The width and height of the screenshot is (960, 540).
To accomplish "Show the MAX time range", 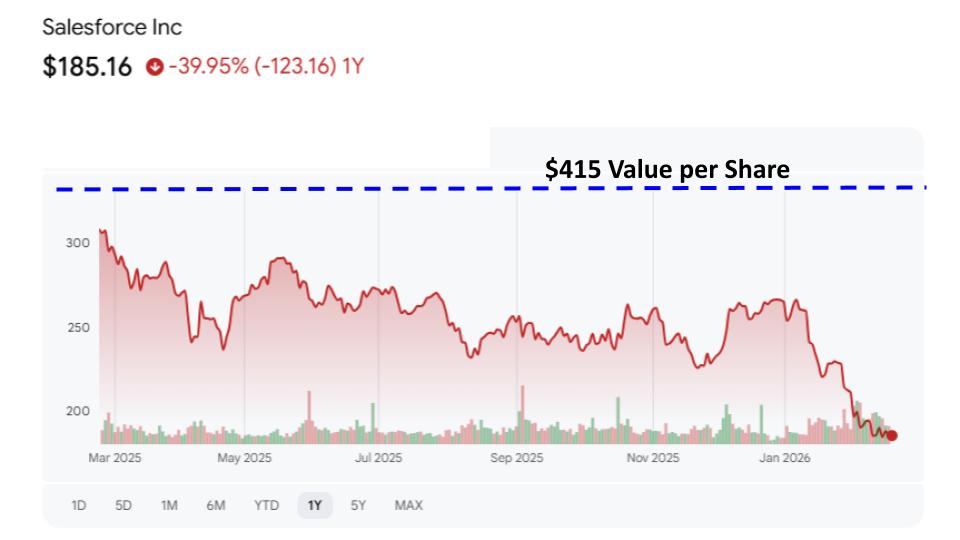I will (x=408, y=505).
